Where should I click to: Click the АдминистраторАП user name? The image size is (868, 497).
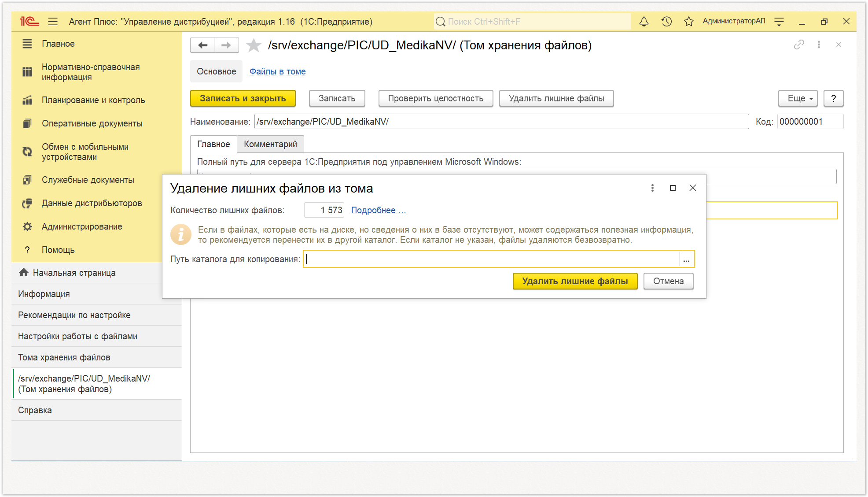point(734,21)
